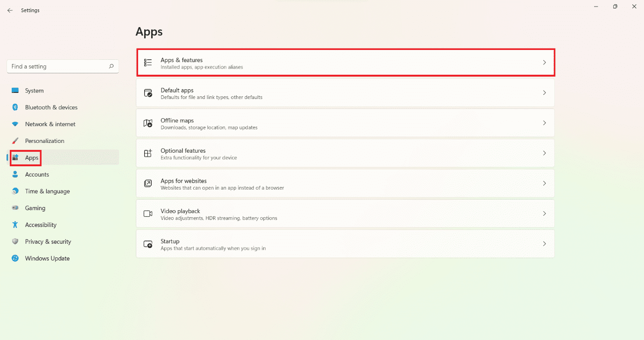Select the Apps sidebar item
This screenshot has height=340, width=644.
click(x=32, y=158)
